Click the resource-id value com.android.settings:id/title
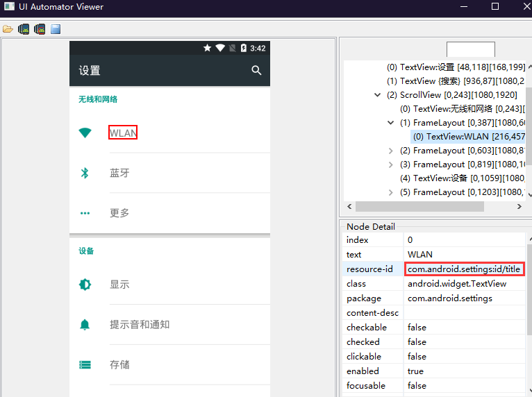 pos(464,269)
